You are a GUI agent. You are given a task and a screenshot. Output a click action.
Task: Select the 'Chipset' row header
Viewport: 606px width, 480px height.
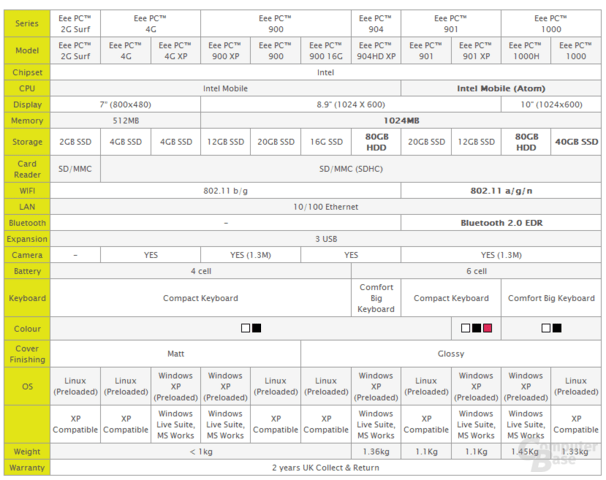[27, 72]
